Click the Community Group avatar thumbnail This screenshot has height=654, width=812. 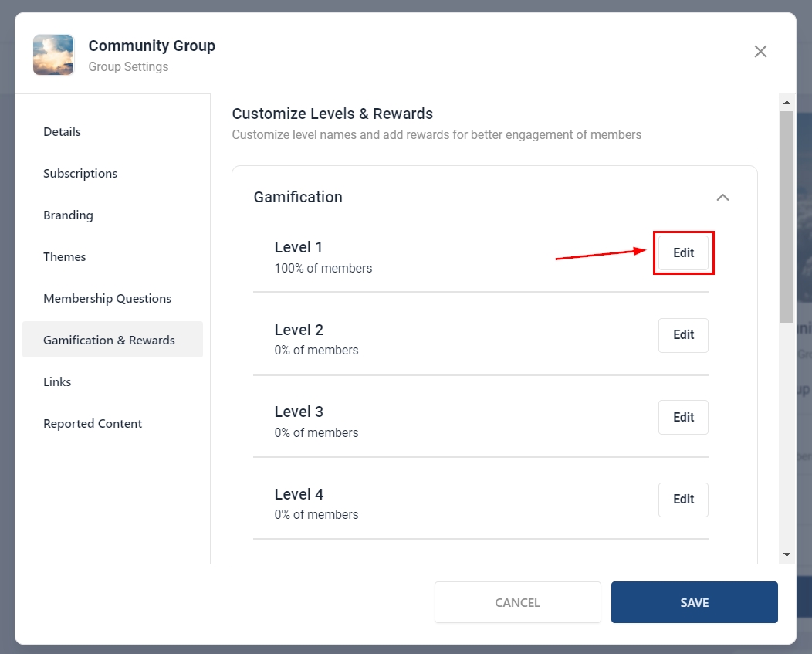coord(53,55)
